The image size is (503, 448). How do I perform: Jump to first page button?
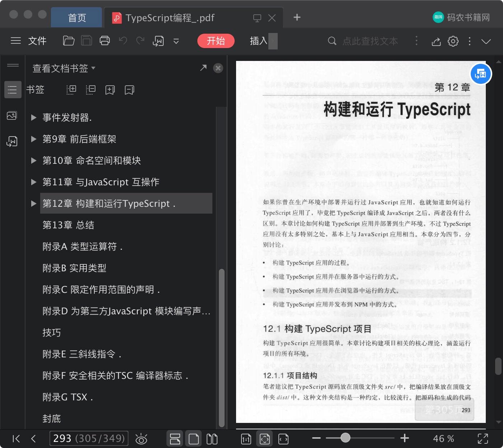(x=16, y=439)
